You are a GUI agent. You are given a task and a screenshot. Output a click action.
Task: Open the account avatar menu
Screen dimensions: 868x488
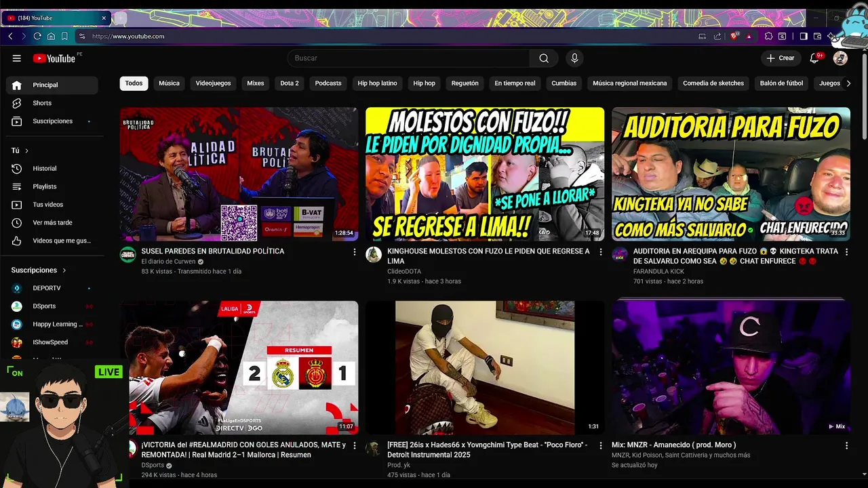[x=840, y=58]
